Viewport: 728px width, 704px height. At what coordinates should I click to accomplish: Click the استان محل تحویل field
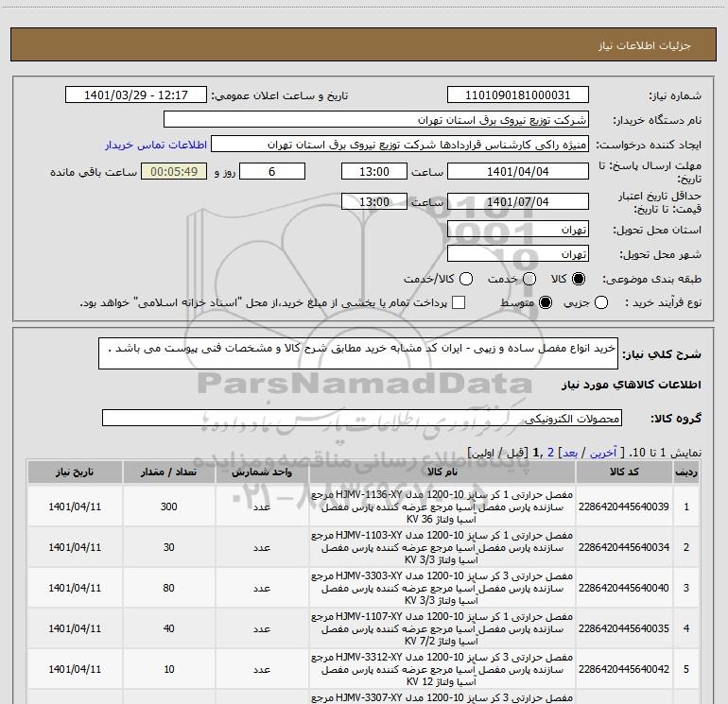(518, 230)
